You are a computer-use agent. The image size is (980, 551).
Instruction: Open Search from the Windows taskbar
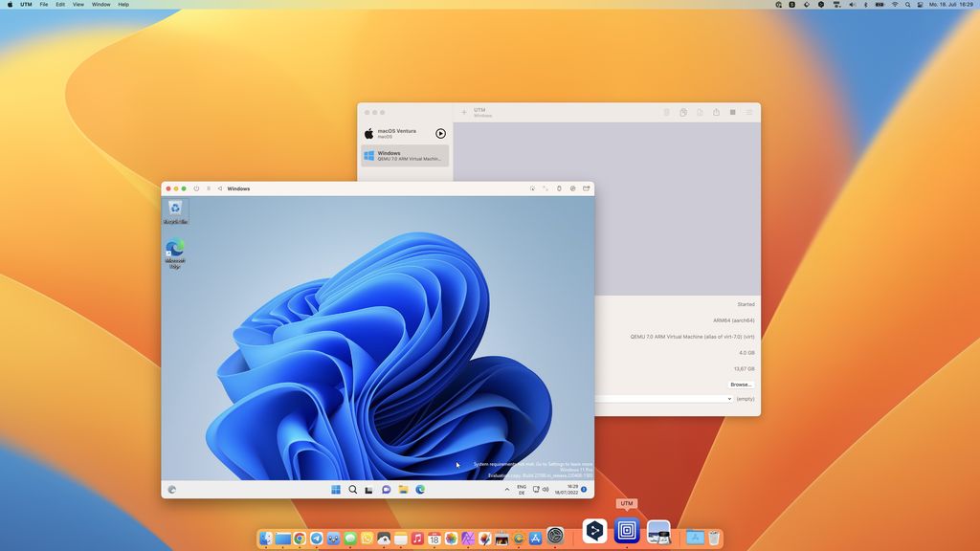(352, 489)
